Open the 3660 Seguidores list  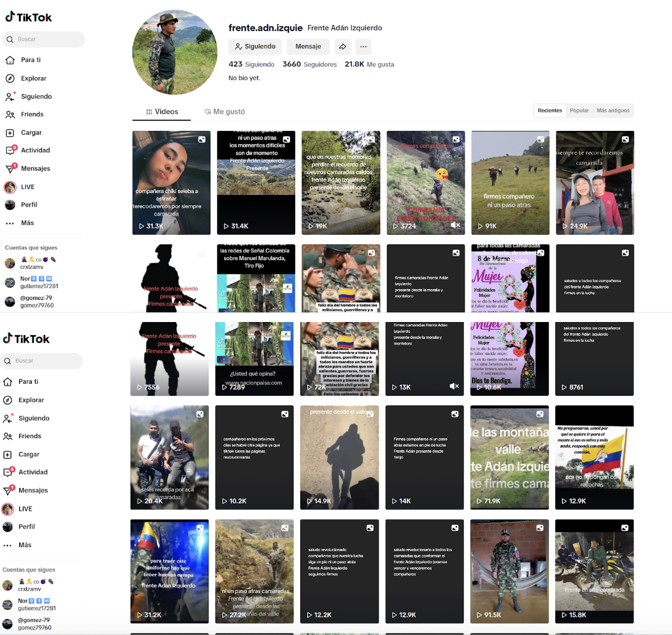309,65
